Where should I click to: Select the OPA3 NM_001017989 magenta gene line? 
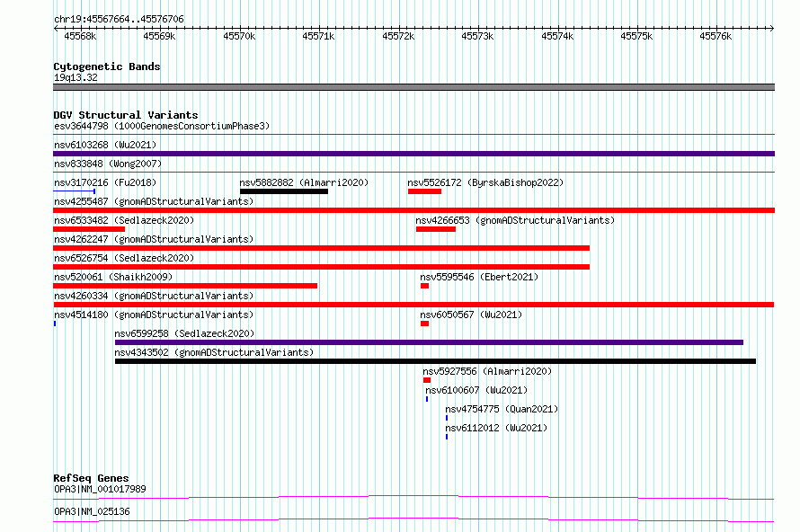(x=413, y=497)
